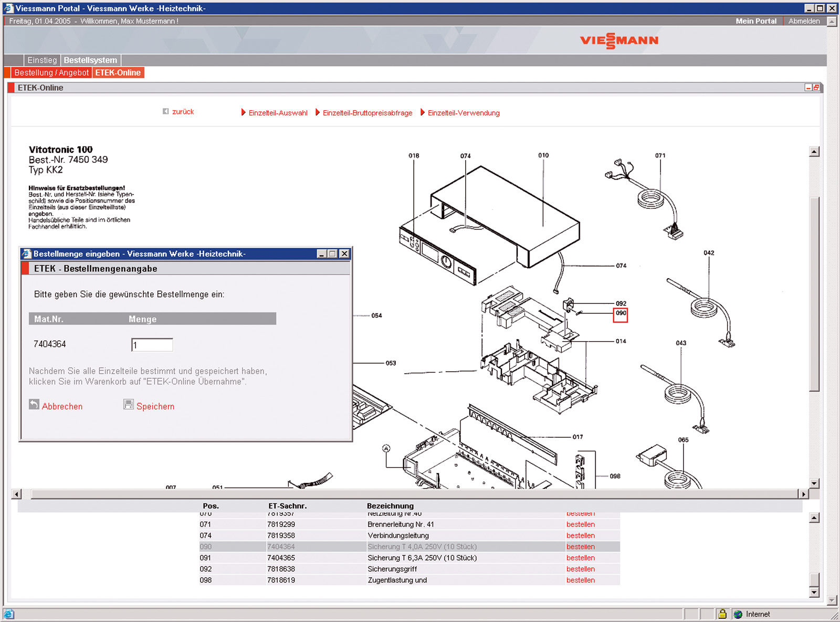The width and height of the screenshot is (840, 622).
Task: Minimize the Bestellmenge eingeben dialog
Action: click(322, 254)
